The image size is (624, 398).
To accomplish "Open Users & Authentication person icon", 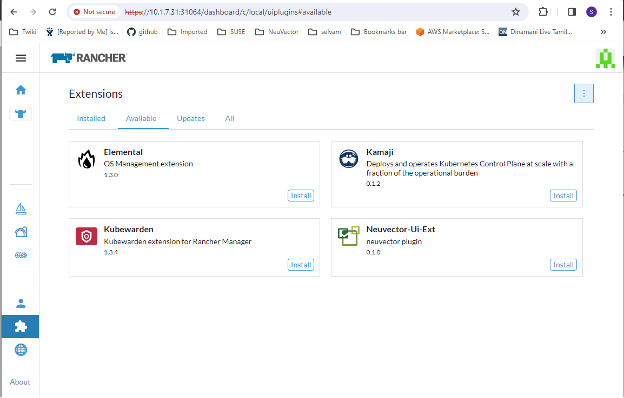I will (21, 304).
